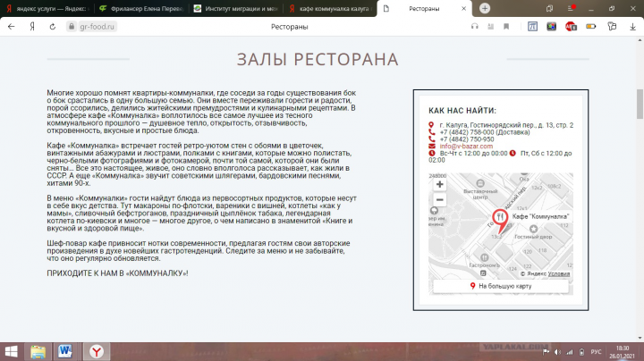Open the padlock site security info
The width and height of the screenshot is (644, 361).
tap(72, 27)
